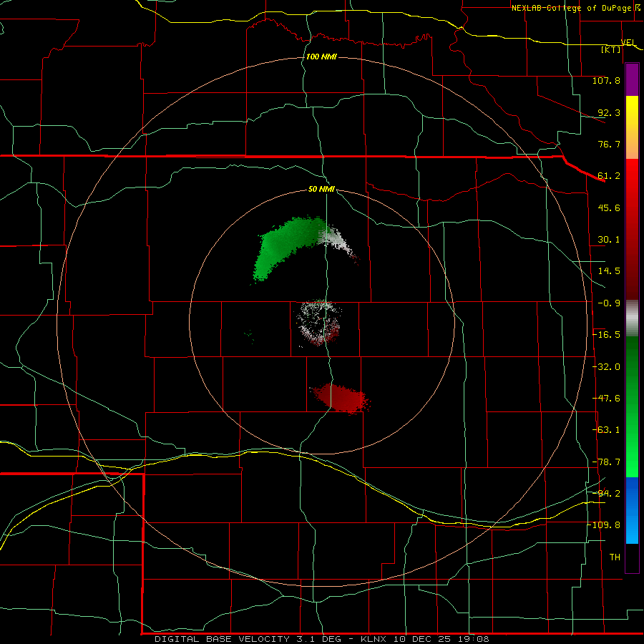Select the 30.1 legend value
This screenshot has height=644, width=644.
[x=609, y=240]
